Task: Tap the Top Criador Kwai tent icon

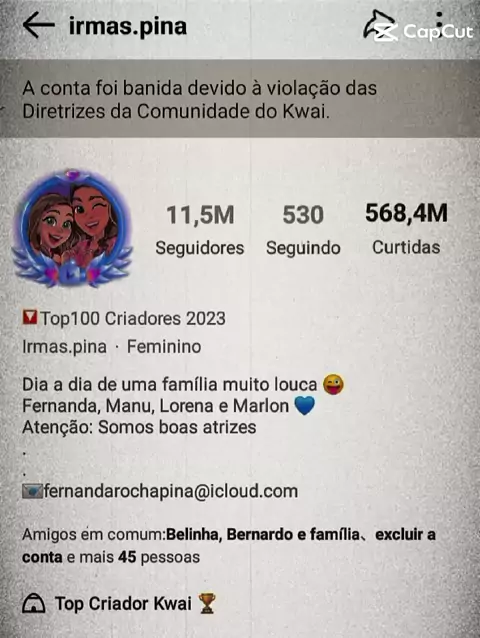Action: click(34, 603)
